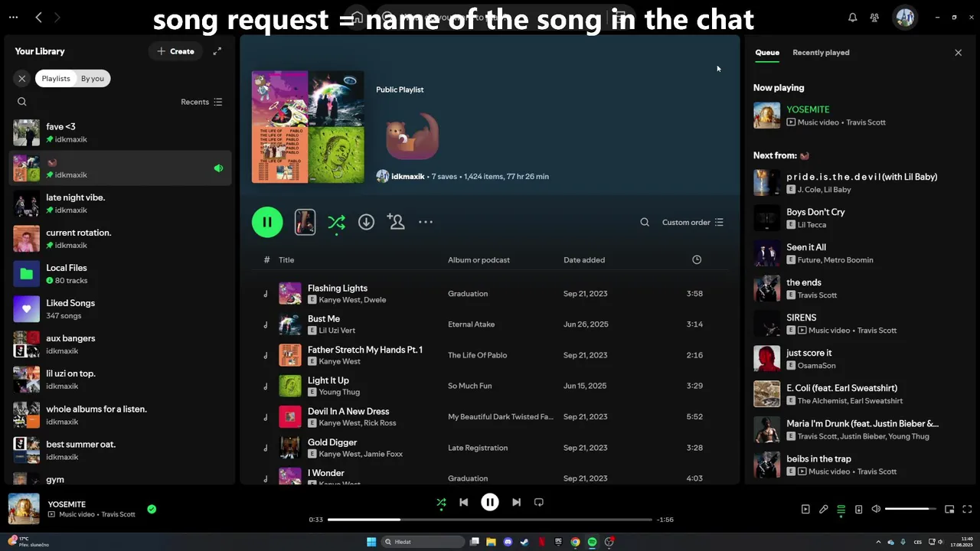The width and height of the screenshot is (980, 551).
Task: Click the playlist preview video thumbnail icon
Action: 305,222
